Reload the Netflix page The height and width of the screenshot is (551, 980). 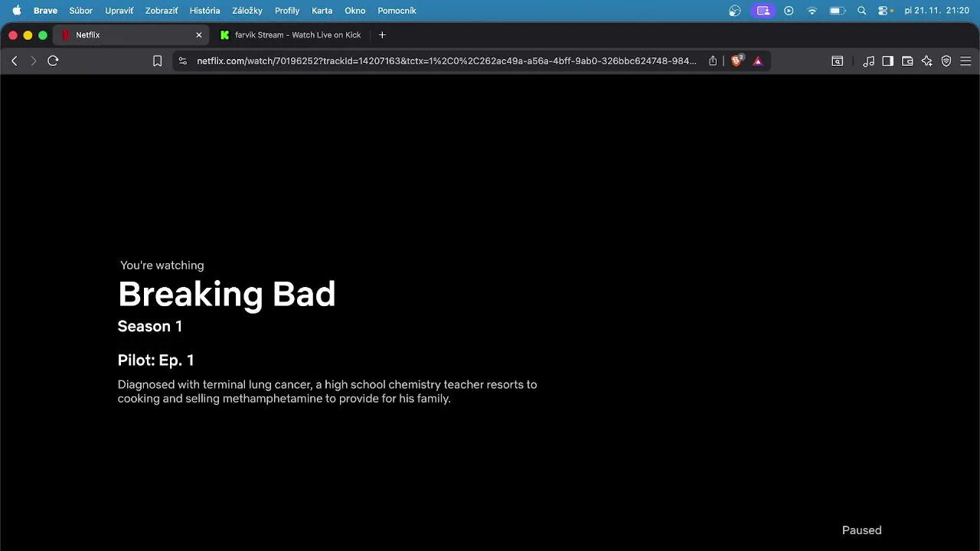click(53, 61)
